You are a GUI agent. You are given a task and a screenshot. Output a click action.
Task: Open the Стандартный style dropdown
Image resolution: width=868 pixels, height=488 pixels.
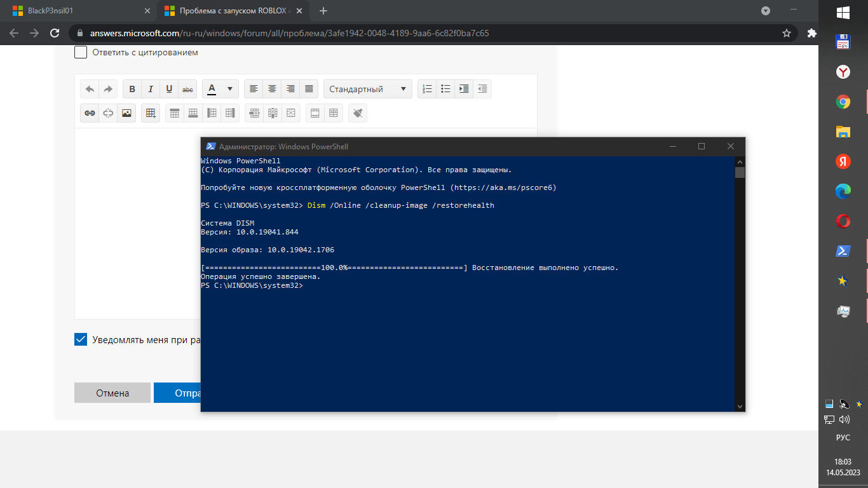368,89
